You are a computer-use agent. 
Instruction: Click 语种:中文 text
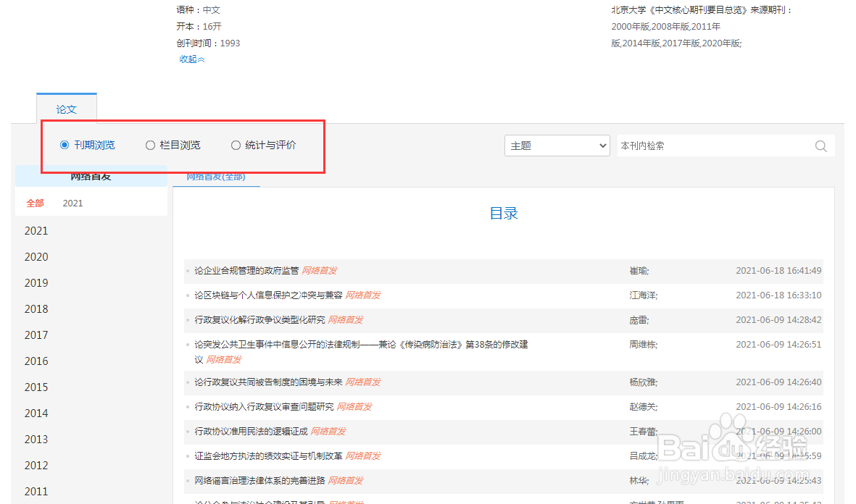[198, 10]
